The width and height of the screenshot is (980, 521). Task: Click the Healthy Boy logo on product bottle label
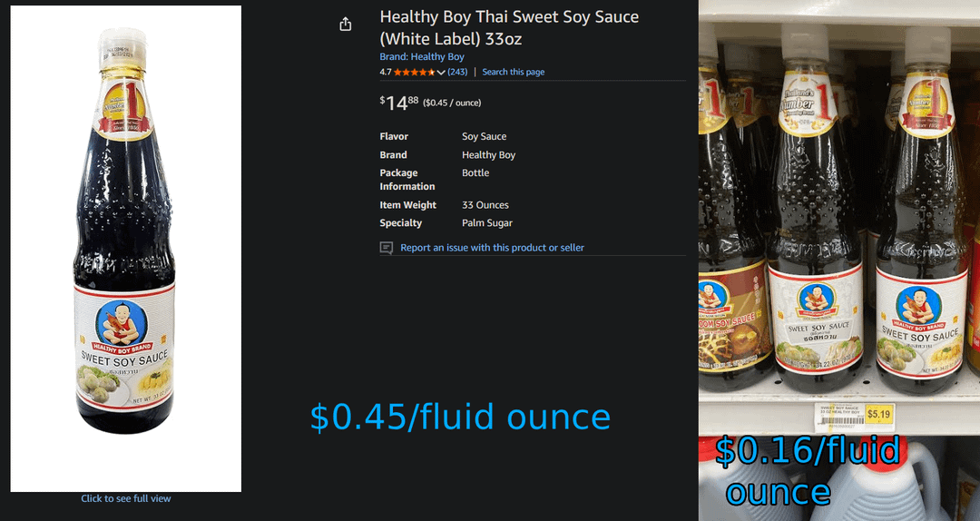[122, 323]
